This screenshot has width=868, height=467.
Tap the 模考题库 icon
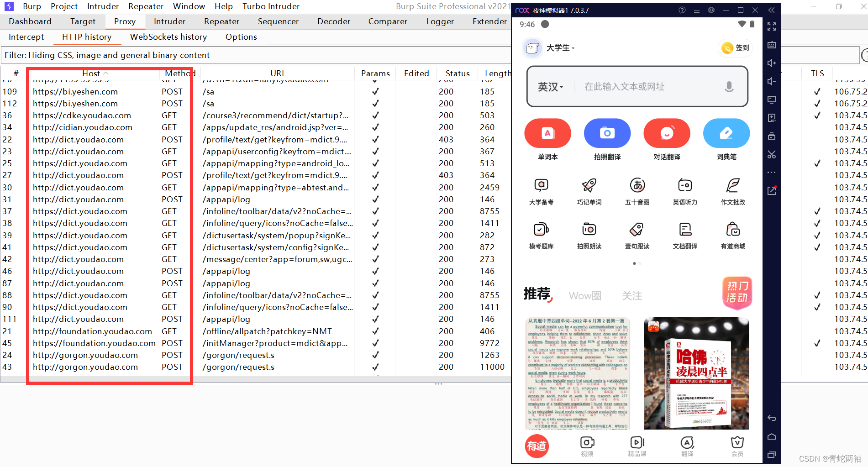(x=541, y=229)
